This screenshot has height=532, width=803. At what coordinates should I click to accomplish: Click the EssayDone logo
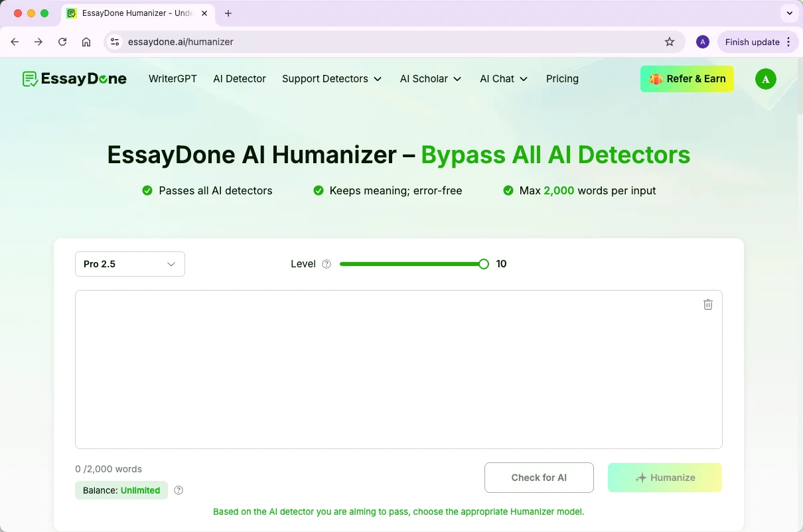point(74,79)
